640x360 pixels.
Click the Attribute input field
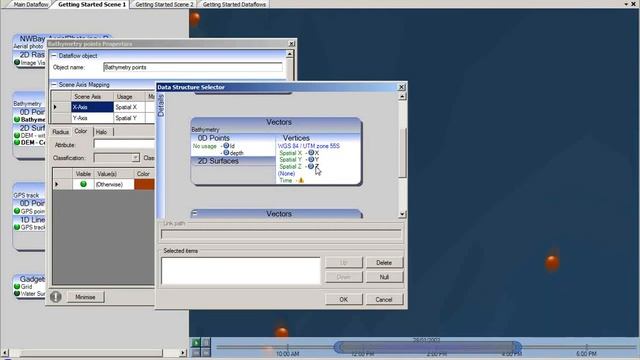tap(124, 144)
